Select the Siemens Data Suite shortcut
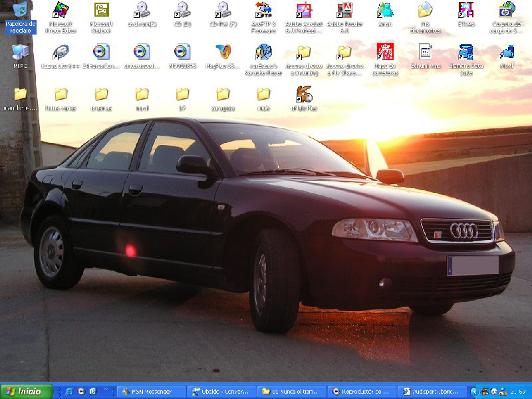Image resolution: width=532 pixels, height=399 pixels. pos(466,59)
